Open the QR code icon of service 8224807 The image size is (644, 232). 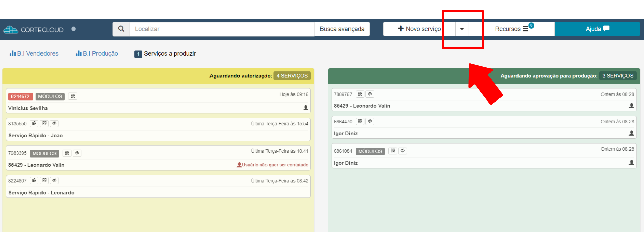[x=44, y=180]
